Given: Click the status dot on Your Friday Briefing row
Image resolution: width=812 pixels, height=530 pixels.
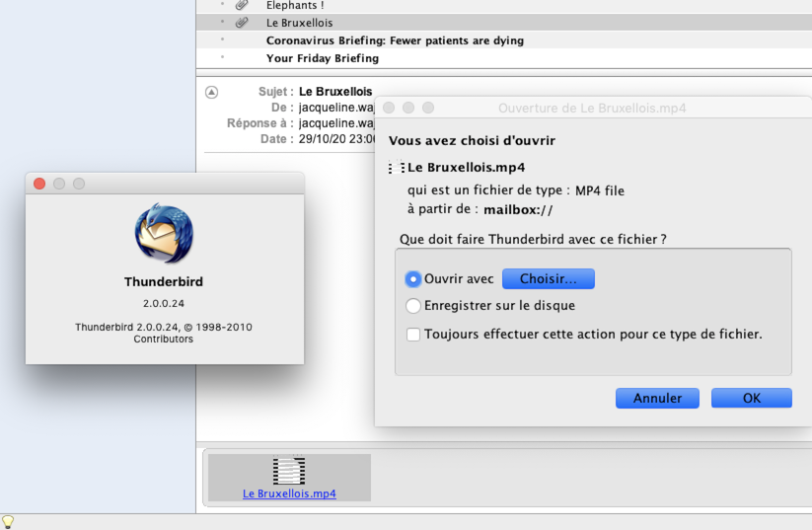Looking at the screenshot, I should tap(223, 57).
